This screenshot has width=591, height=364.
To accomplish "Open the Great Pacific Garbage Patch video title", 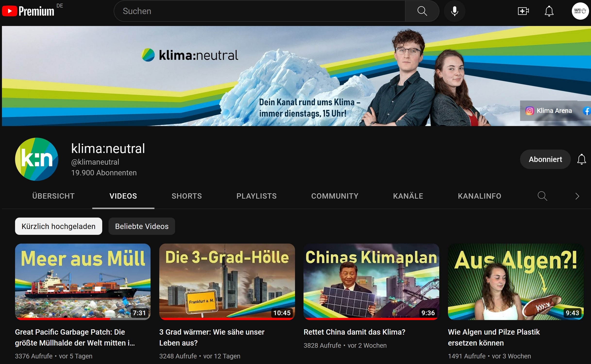I will click(75, 338).
